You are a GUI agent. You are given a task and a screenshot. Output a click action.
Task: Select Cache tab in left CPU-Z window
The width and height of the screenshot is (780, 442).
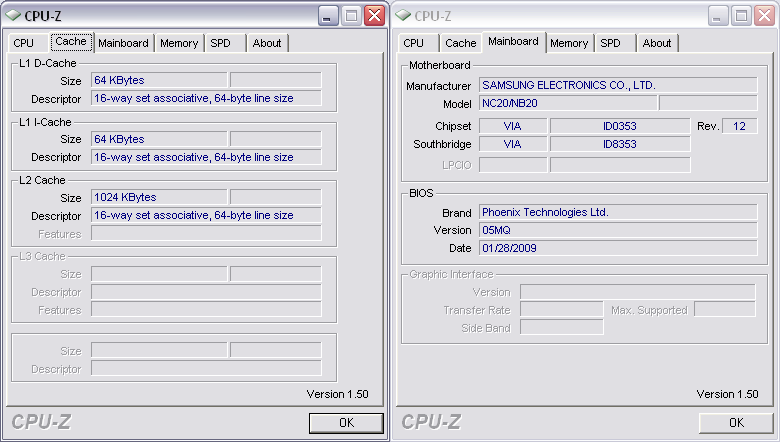tap(71, 42)
